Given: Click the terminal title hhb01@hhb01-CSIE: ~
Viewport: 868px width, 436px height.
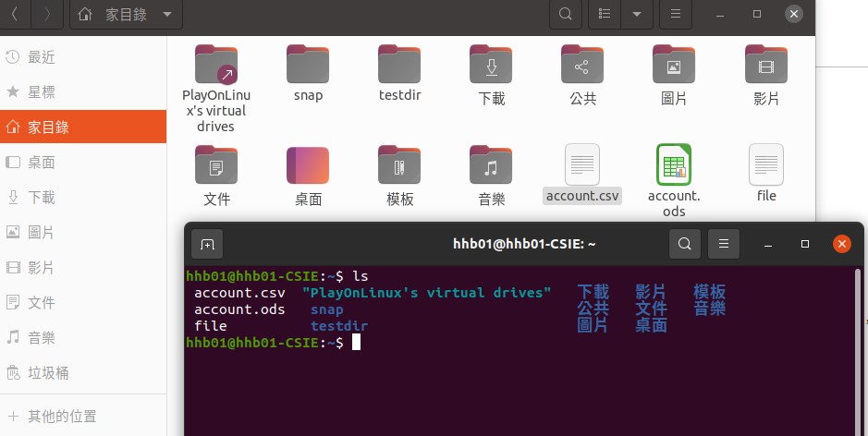Looking at the screenshot, I should [524, 244].
